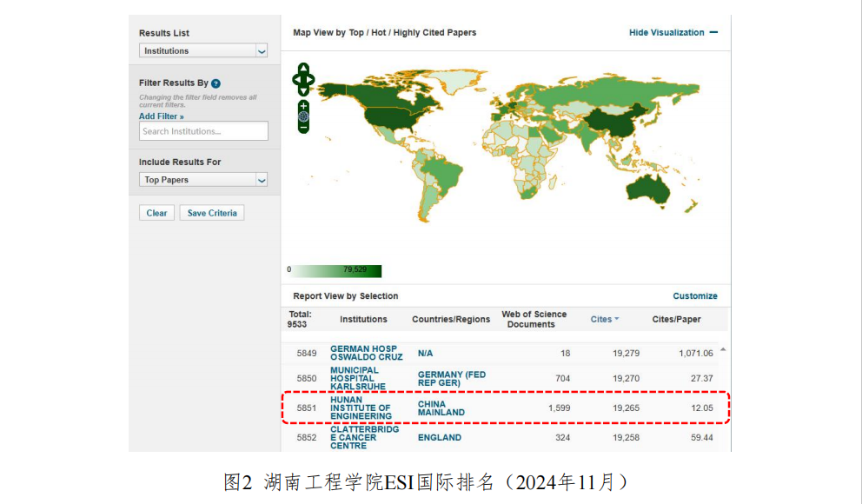This screenshot has height=504, width=862.
Task: Pan the map right with arrow
Action: (x=311, y=80)
